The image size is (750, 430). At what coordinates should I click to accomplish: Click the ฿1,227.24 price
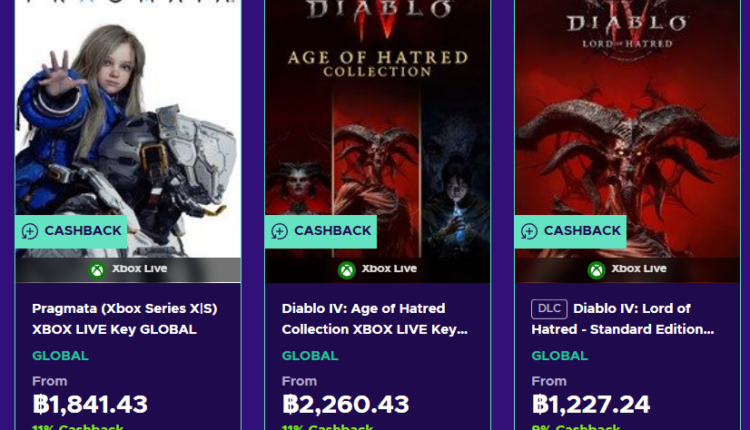(x=591, y=404)
